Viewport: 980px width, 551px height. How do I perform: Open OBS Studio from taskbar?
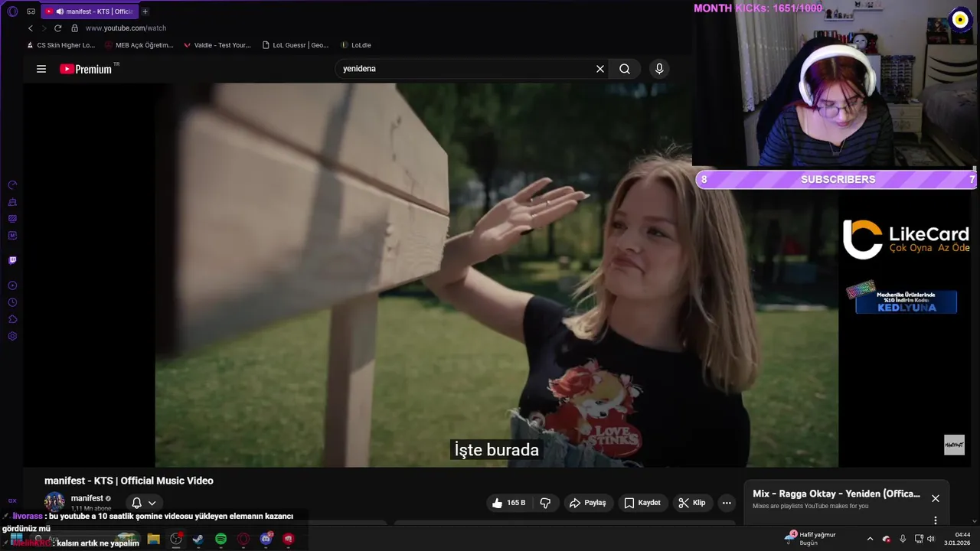(176, 539)
